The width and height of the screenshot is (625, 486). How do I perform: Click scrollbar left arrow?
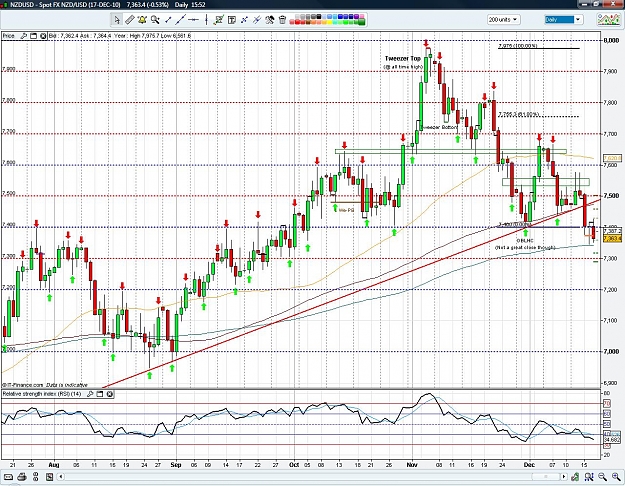pos(61,476)
